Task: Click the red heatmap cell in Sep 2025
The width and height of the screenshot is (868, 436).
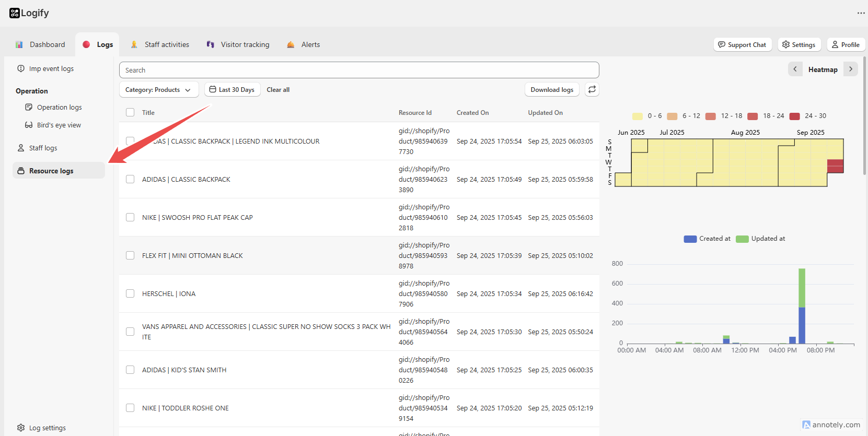Action: [x=835, y=166]
